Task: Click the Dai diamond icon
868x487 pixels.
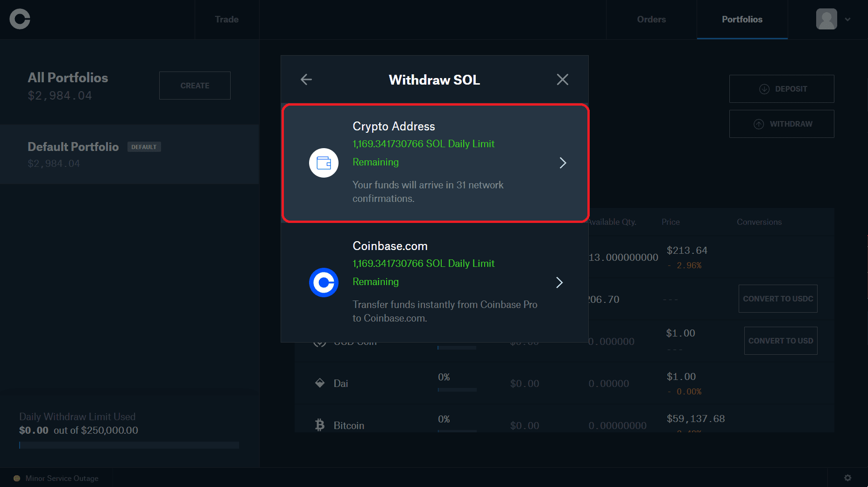Action: coord(320,383)
